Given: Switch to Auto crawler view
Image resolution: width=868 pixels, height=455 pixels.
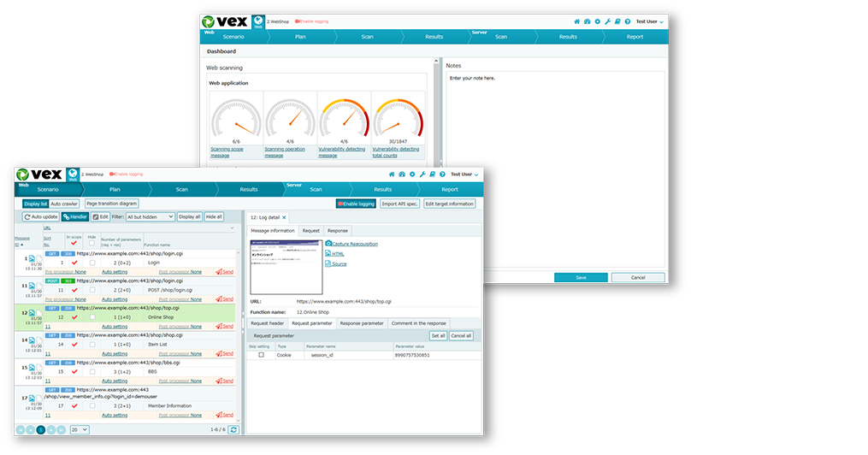Looking at the screenshot, I should pyautogui.click(x=64, y=204).
